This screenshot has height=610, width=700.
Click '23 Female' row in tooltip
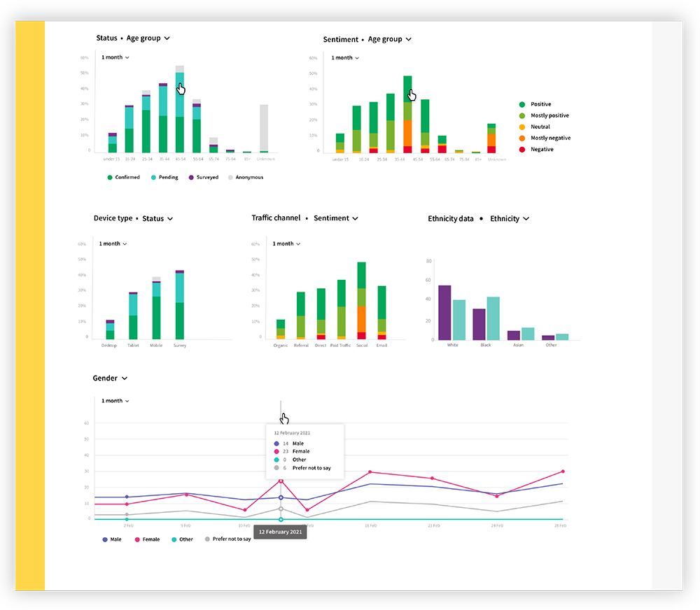click(x=292, y=452)
